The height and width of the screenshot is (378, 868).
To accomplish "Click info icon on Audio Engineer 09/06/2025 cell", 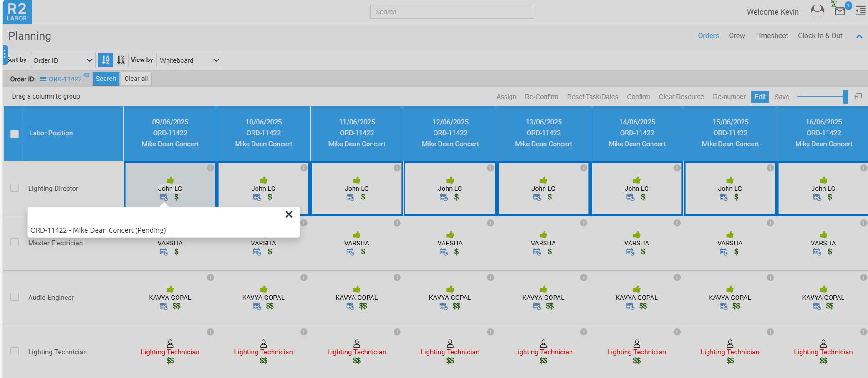I will 210,278.
